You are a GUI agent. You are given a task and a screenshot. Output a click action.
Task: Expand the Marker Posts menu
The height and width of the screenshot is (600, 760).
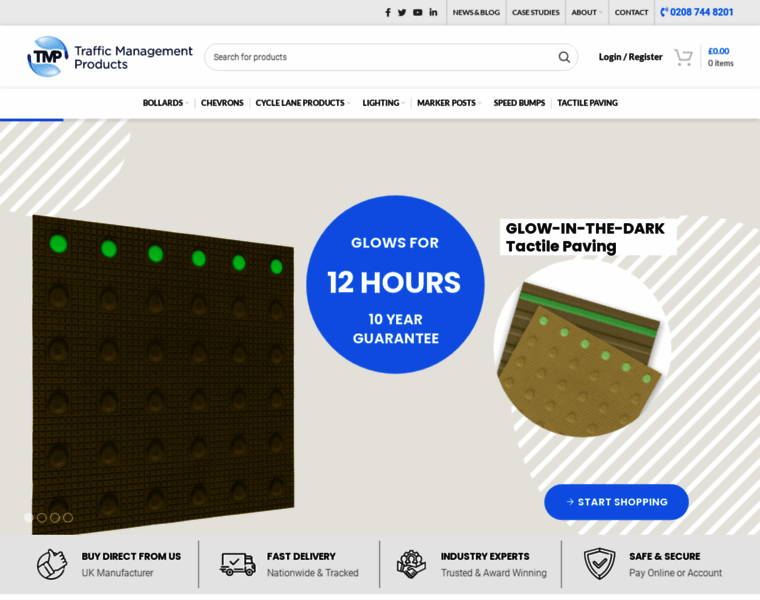click(449, 103)
